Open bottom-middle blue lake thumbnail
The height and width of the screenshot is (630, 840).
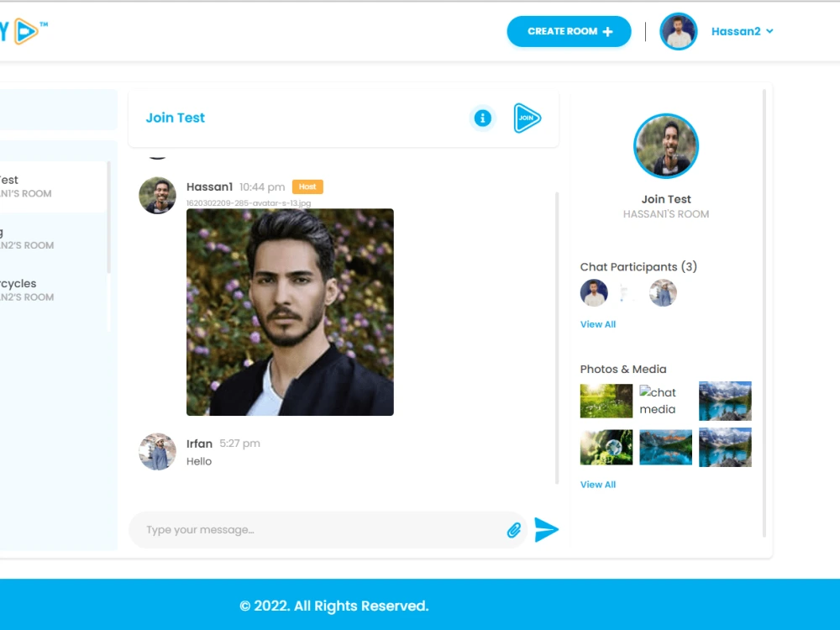[665, 448]
